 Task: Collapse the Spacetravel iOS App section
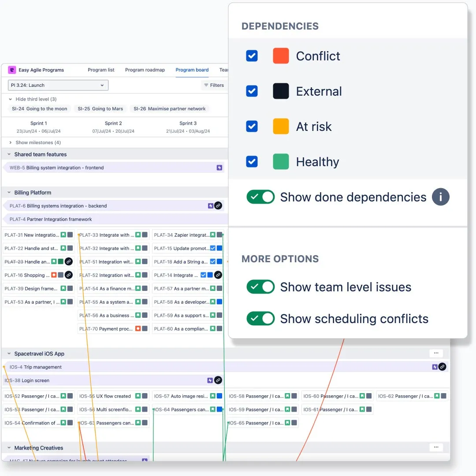9,353
